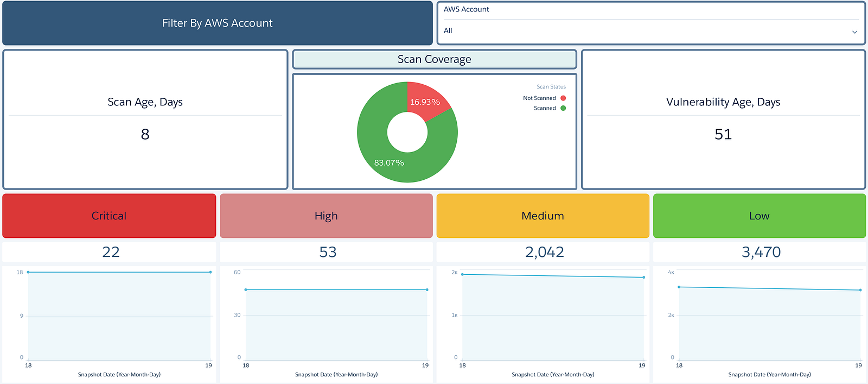Click the Filter By AWS Account banner

(218, 23)
